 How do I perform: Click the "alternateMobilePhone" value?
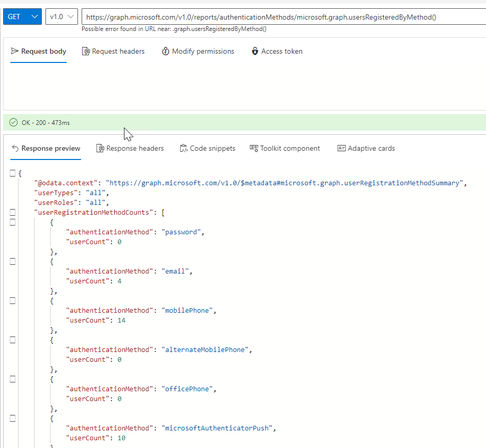tap(205, 349)
